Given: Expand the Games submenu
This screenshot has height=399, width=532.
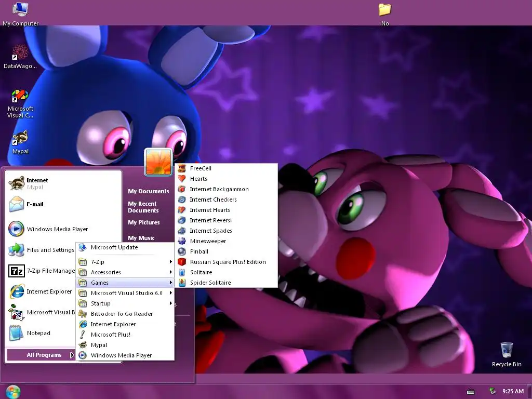Looking at the screenshot, I should point(125,283).
